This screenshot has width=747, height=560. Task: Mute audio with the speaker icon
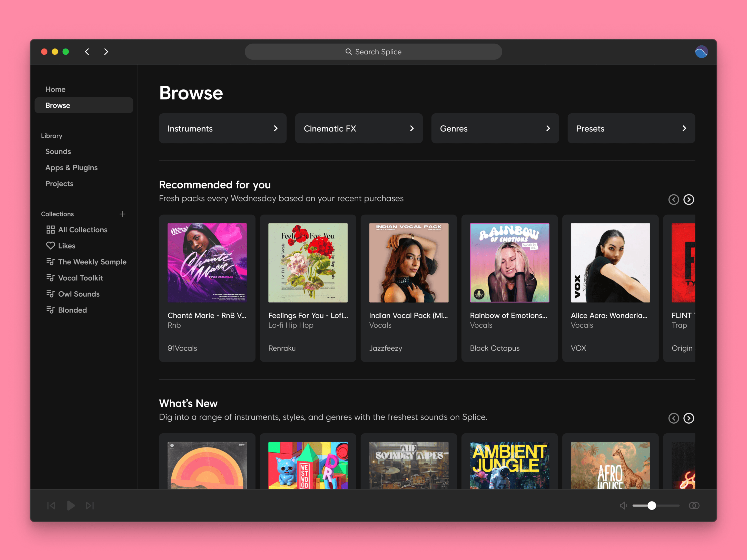[x=623, y=505]
